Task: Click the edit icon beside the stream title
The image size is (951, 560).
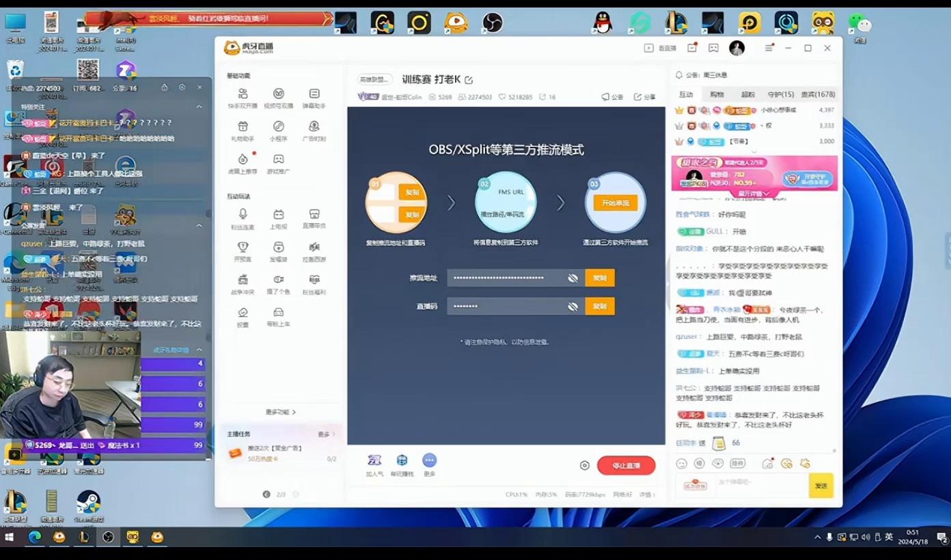Action: (x=469, y=81)
